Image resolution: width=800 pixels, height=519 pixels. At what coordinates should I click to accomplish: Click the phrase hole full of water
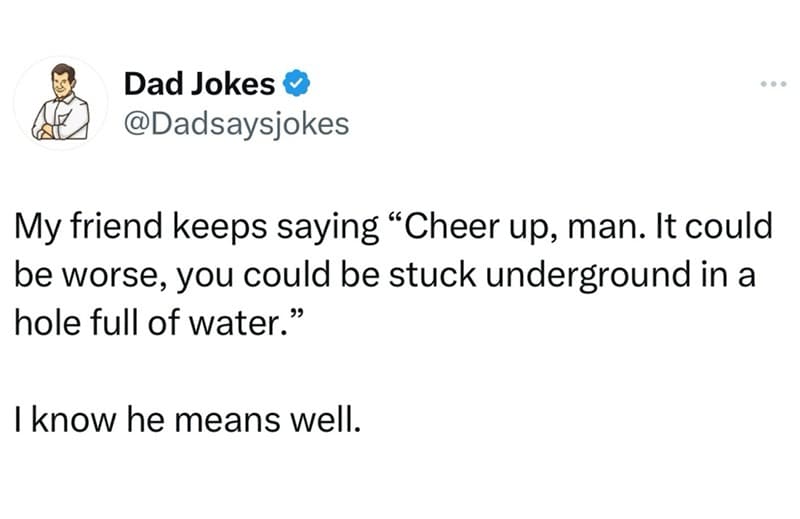coord(153,323)
